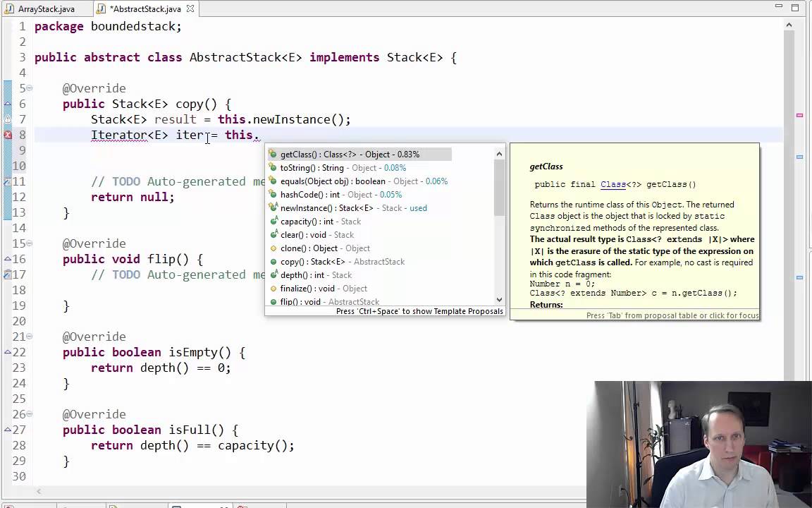Image resolution: width=812 pixels, height=508 pixels.
Task: Click 'newInstance' in line 7 code
Action: pos(291,120)
